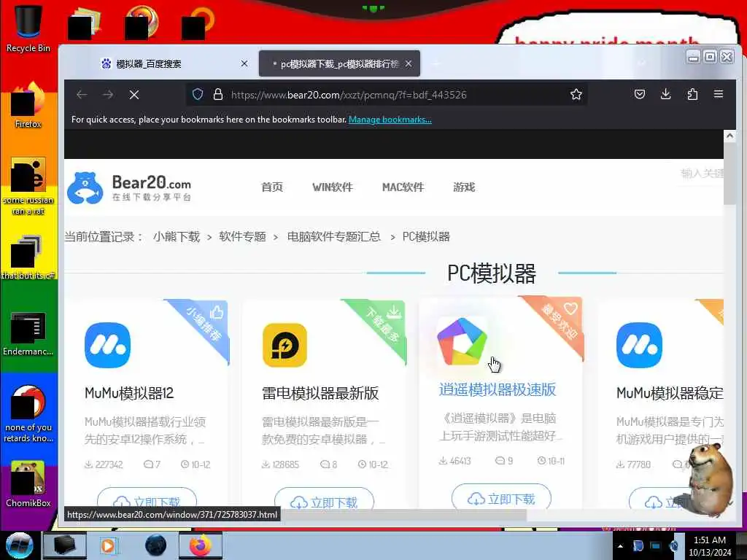The image size is (747, 560).
Task: Click the MuMu模拟器稳定 app icon
Action: coord(639,345)
